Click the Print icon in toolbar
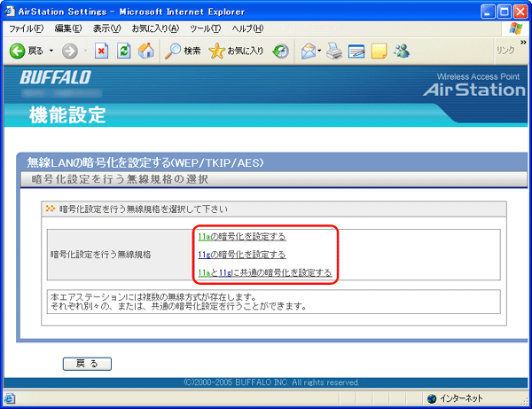This screenshot has height=409, width=532. (334, 51)
